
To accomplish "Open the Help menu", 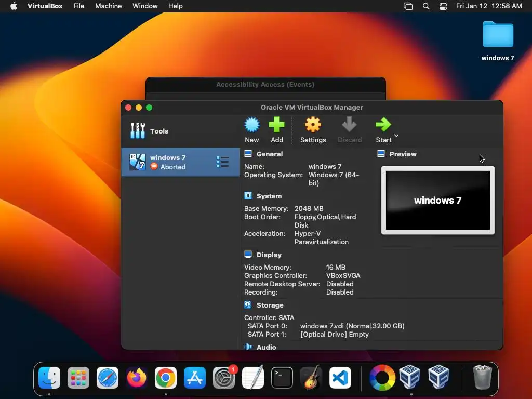I will [176, 6].
